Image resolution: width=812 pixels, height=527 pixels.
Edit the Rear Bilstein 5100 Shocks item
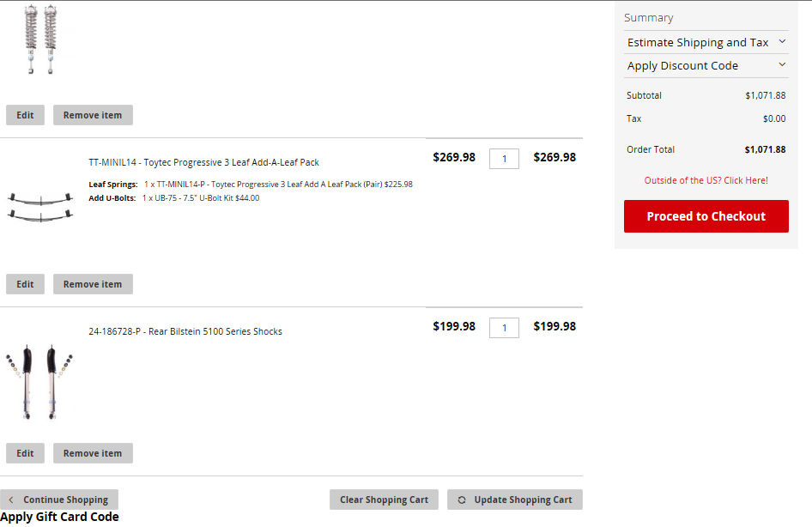tap(25, 453)
